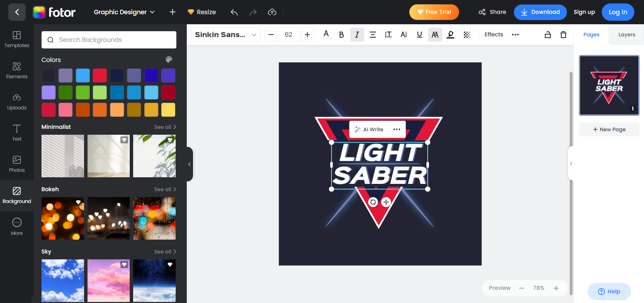Click the Search Backgrounds field
Viewport: 644px width, 303px height.
coord(109,40)
